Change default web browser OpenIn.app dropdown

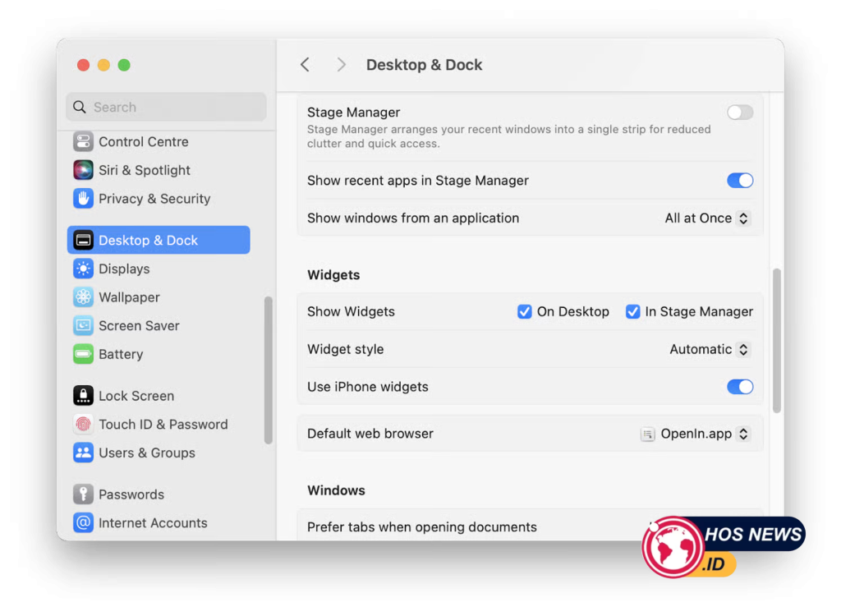point(695,434)
